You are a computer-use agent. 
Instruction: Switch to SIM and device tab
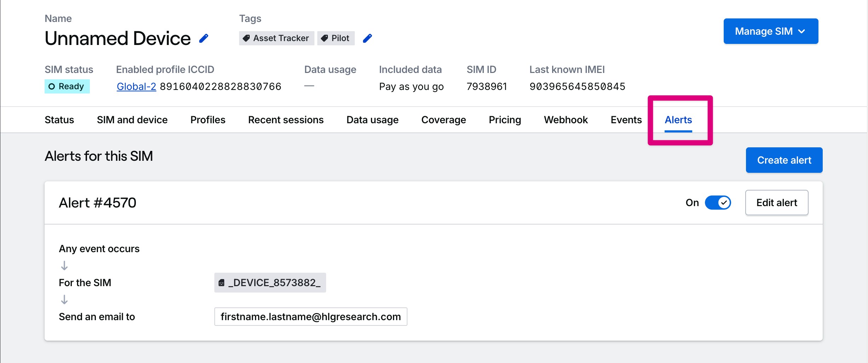coord(132,120)
